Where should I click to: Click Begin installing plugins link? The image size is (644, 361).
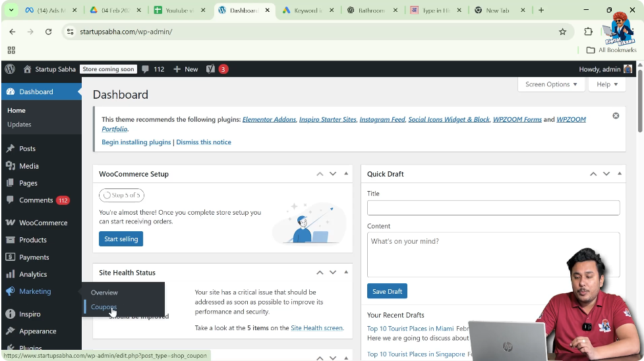point(136,142)
